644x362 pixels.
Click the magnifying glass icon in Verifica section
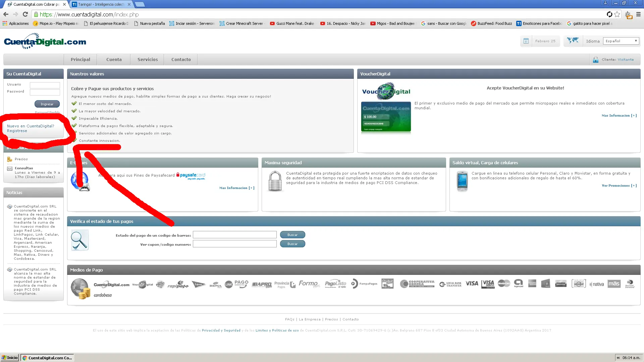(x=80, y=240)
